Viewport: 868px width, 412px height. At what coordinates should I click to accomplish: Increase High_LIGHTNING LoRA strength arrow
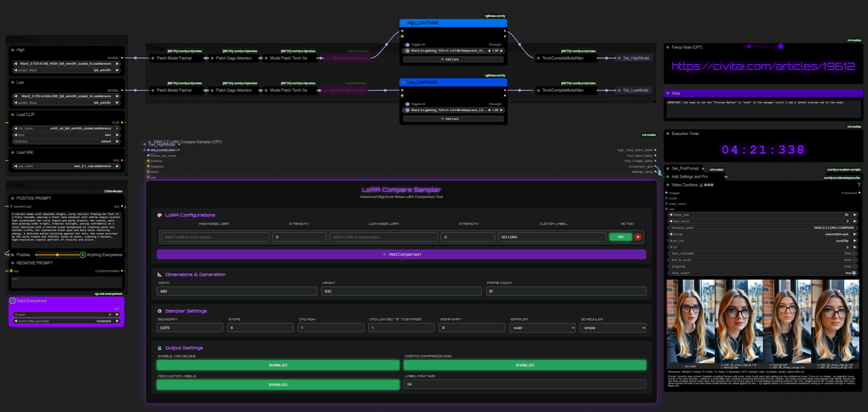click(x=501, y=51)
